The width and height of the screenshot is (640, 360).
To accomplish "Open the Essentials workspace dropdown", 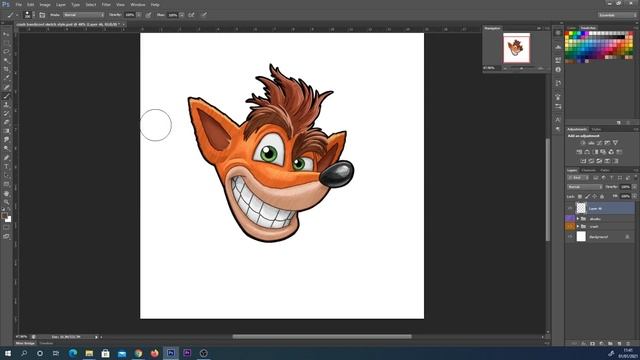I will [x=617, y=15].
